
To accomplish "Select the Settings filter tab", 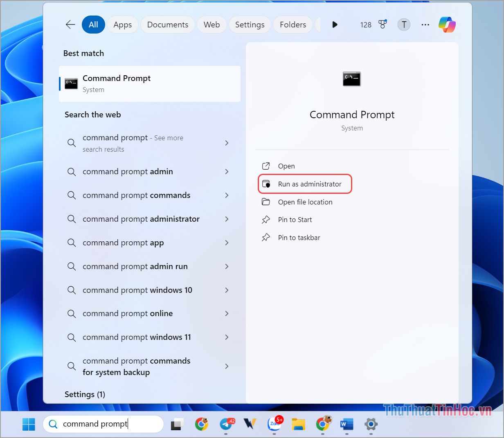I will coord(250,25).
